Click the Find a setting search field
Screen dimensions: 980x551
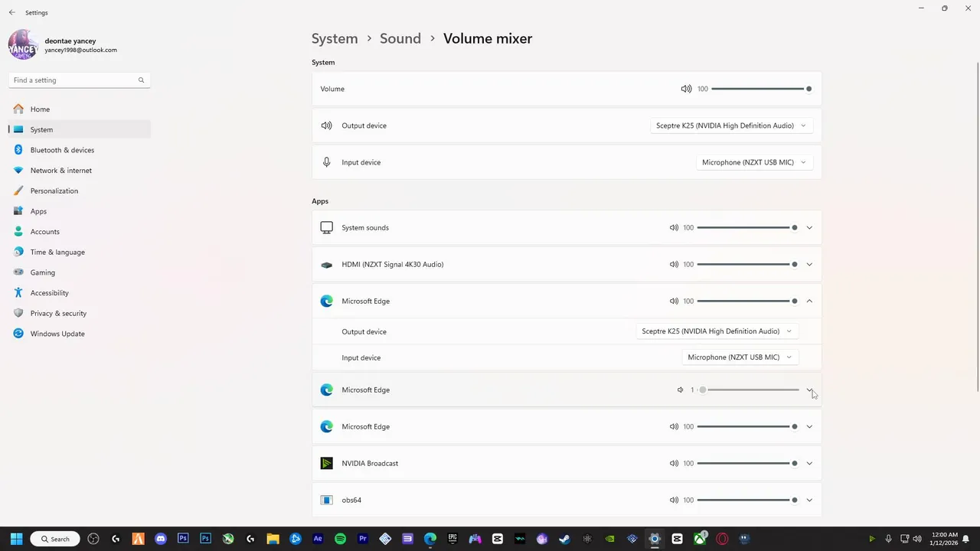80,80
